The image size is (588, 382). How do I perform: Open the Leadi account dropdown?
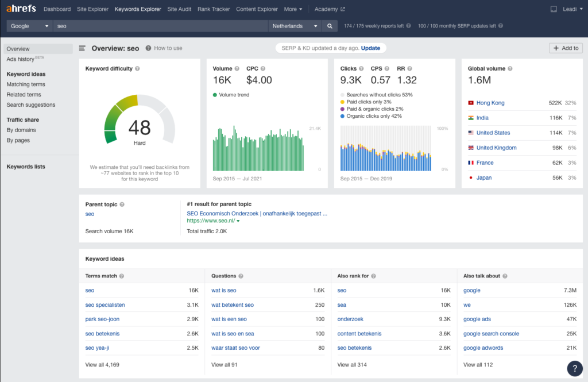(x=572, y=9)
